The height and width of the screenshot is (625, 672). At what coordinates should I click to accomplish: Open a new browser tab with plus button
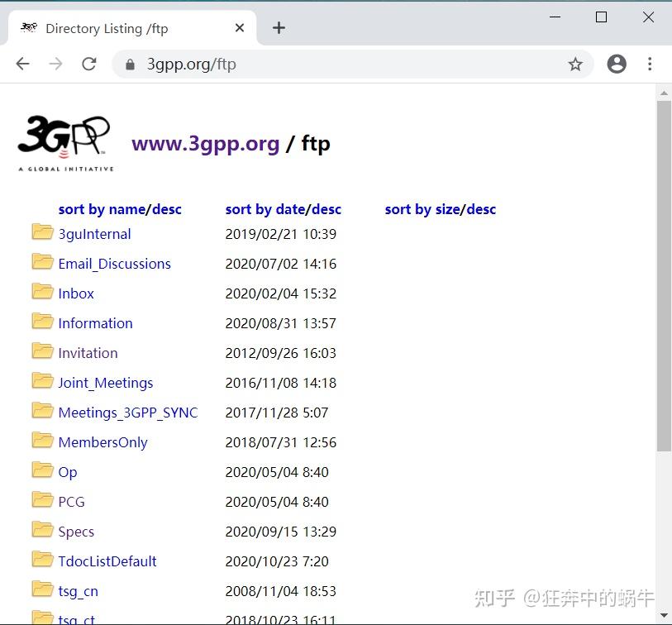tap(279, 27)
